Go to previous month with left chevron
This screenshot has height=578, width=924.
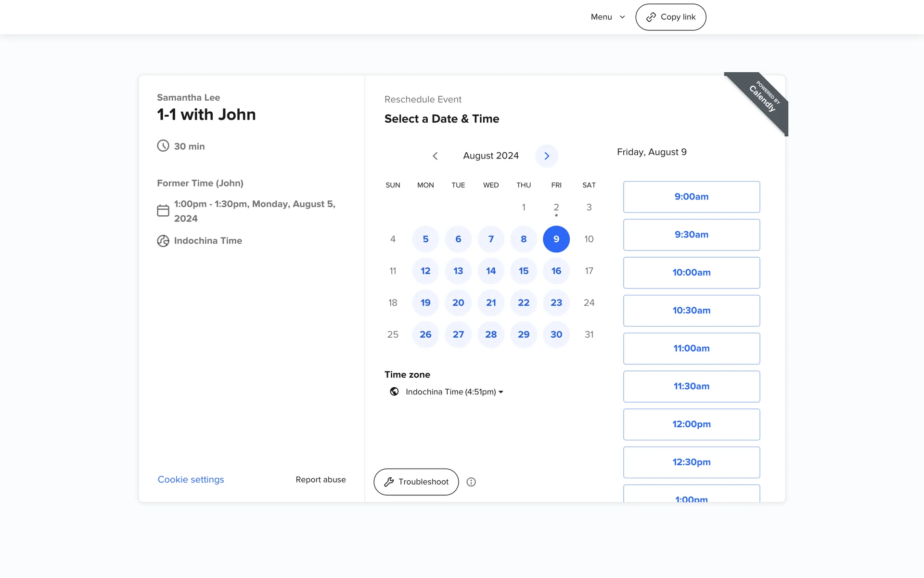[435, 156]
